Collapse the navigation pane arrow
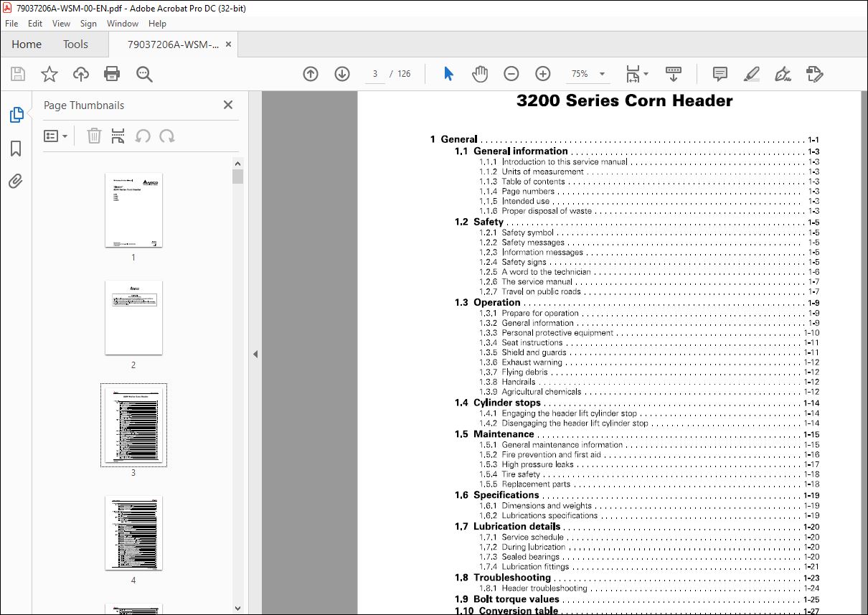868x615 pixels. click(x=255, y=354)
